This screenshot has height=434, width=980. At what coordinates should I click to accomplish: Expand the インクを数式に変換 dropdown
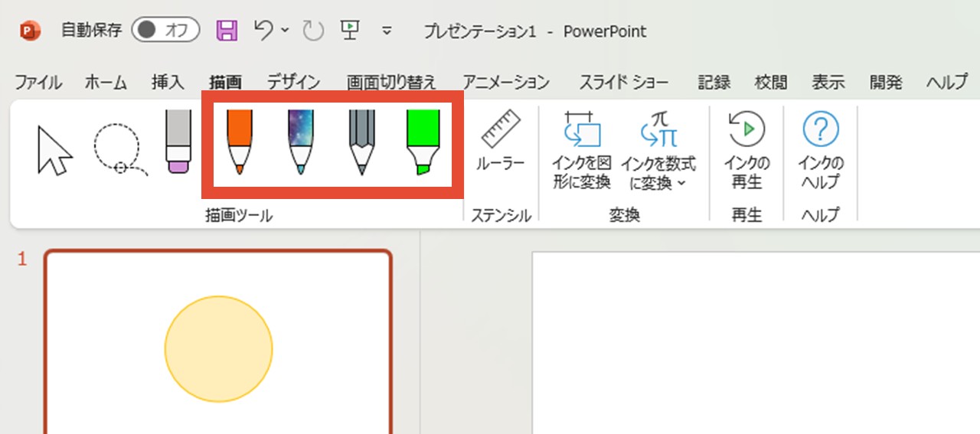coord(658,184)
